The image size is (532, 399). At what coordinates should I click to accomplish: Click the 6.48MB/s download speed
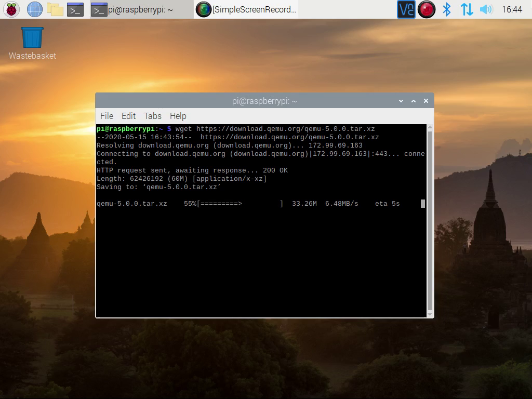point(342,204)
